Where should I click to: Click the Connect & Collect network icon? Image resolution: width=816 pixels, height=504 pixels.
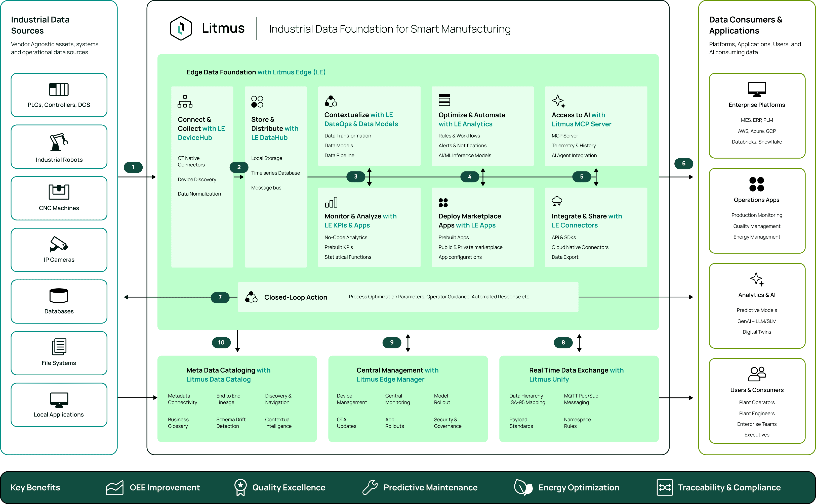pos(185,101)
